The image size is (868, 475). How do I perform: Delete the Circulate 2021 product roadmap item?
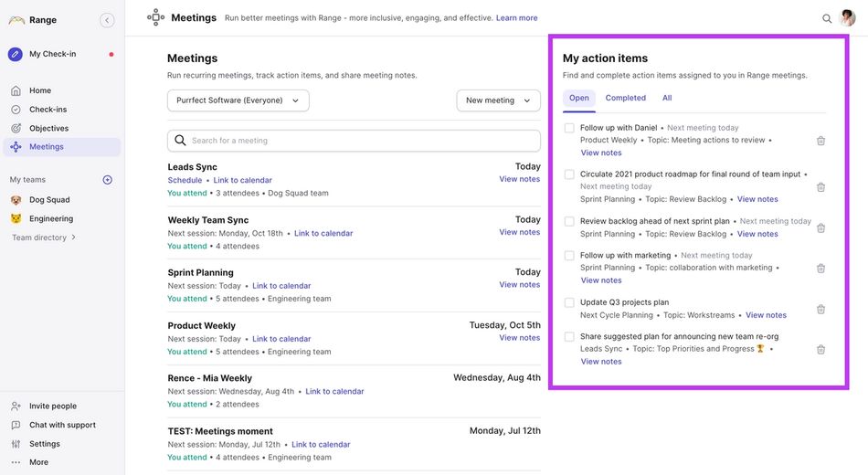tap(821, 187)
